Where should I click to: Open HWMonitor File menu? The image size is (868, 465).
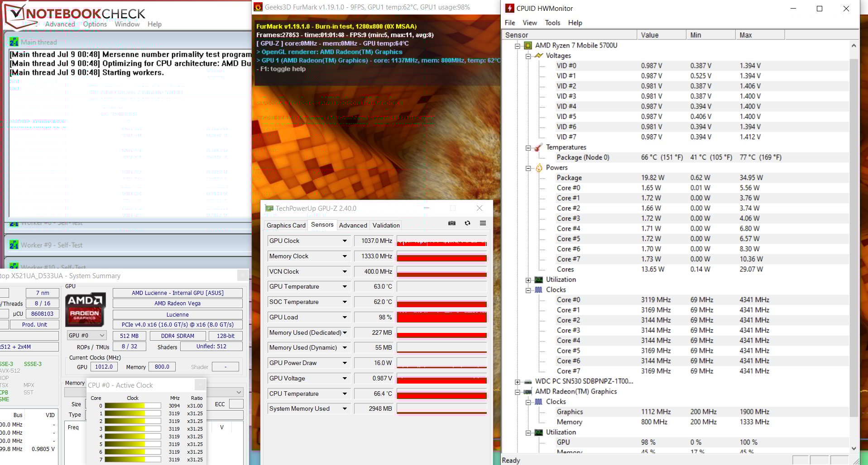[x=510, y=23]
